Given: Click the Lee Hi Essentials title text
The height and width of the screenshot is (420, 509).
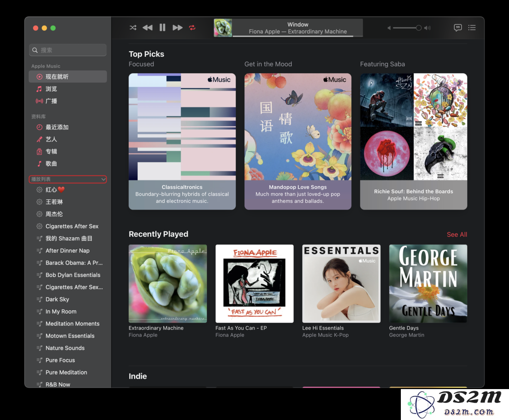Looking at the screenshot, I should (323, 328).
